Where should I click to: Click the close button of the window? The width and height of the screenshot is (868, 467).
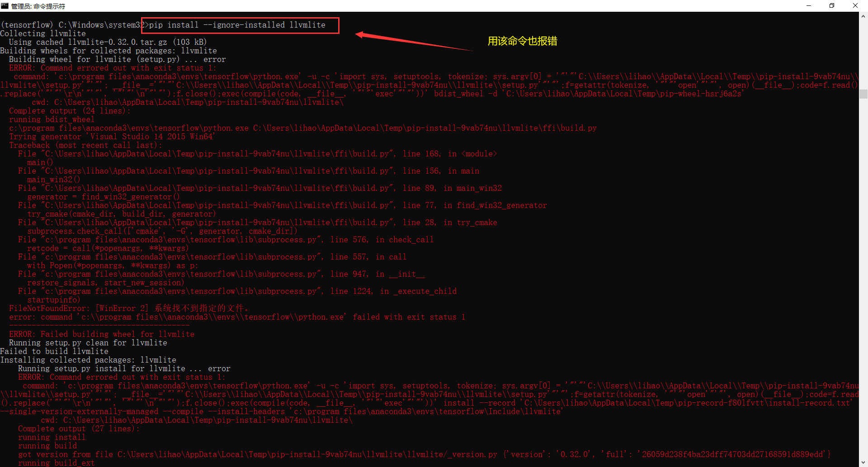tap(855, 6)
